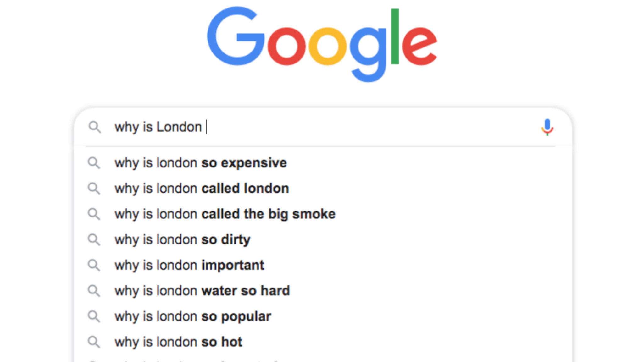
Task: Click the magnifier beside 'so expensive' suggestion
Action: [x=94, y=163]
